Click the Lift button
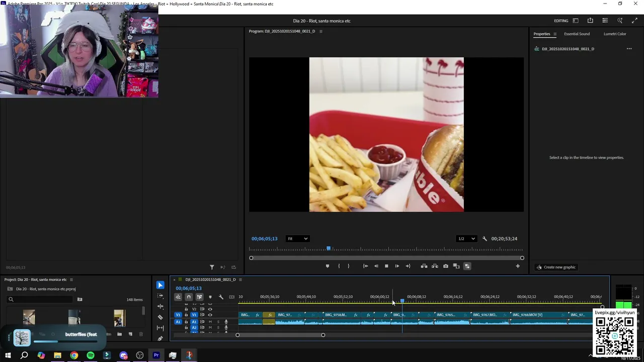 424,266
